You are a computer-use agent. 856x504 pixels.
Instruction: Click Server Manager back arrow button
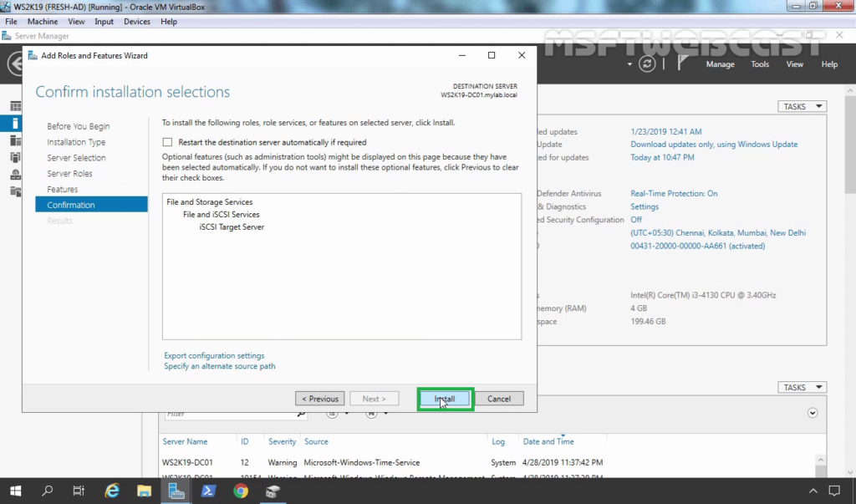15,64
